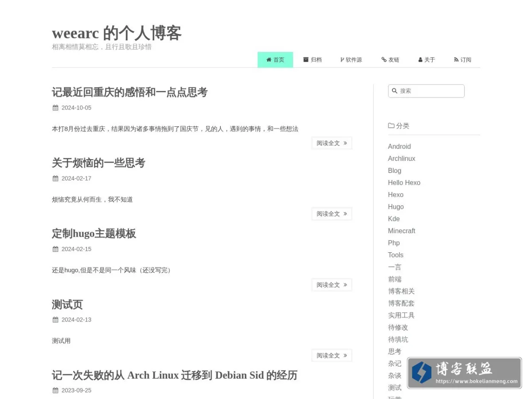
Task: Select the Android category
Action: [399, 147]
